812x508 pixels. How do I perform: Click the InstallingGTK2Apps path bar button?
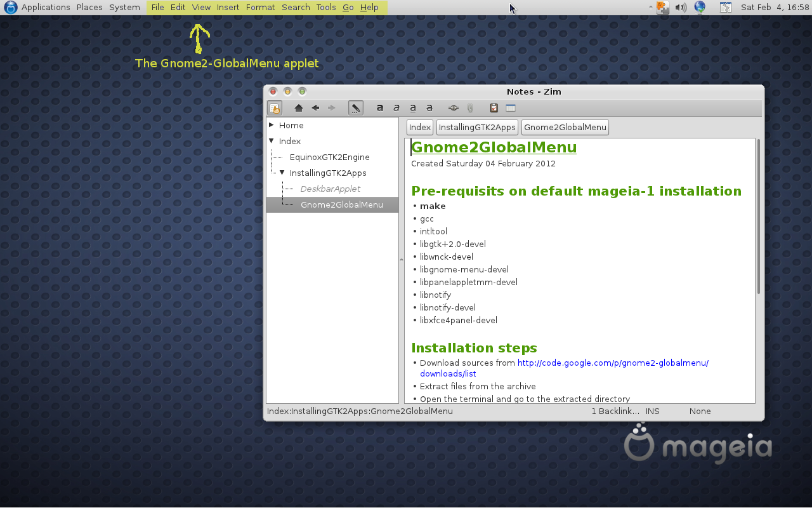[477, 128]
